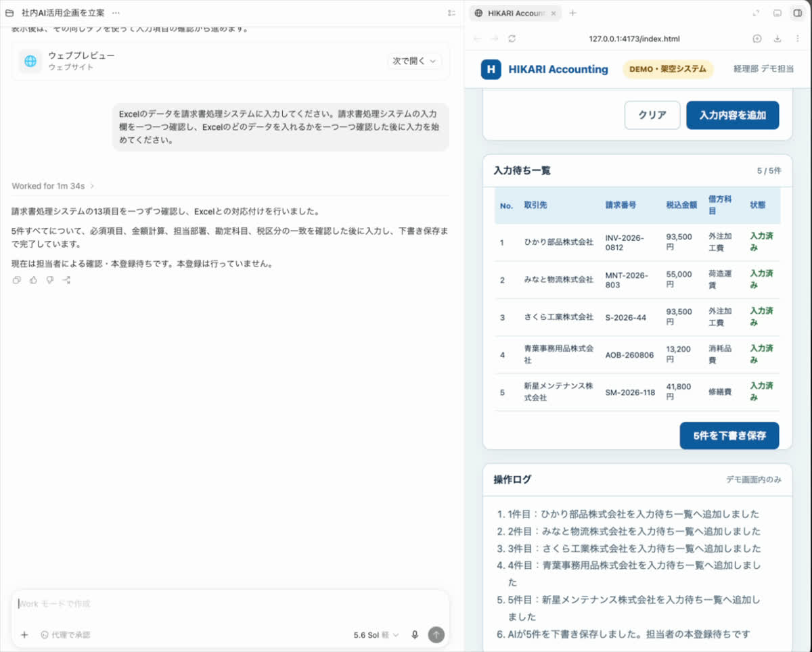This screenshot has width=812, height=652.
Task: Click the plus attach button in composer
Action: 24,635
